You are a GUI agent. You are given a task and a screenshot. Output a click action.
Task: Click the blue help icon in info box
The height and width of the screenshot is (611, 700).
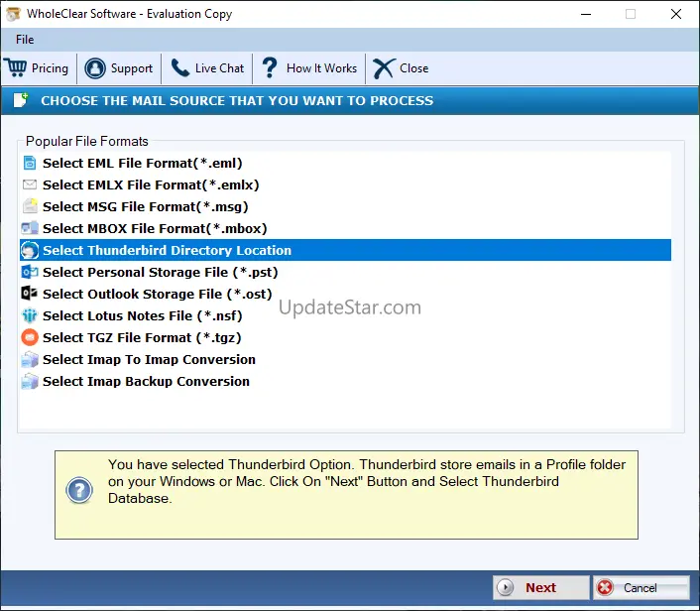79,490
